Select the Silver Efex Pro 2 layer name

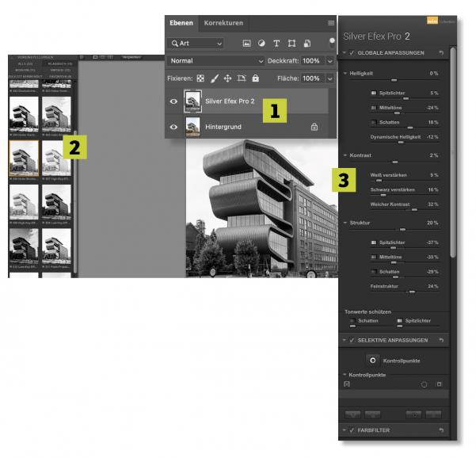pos(230,101)
